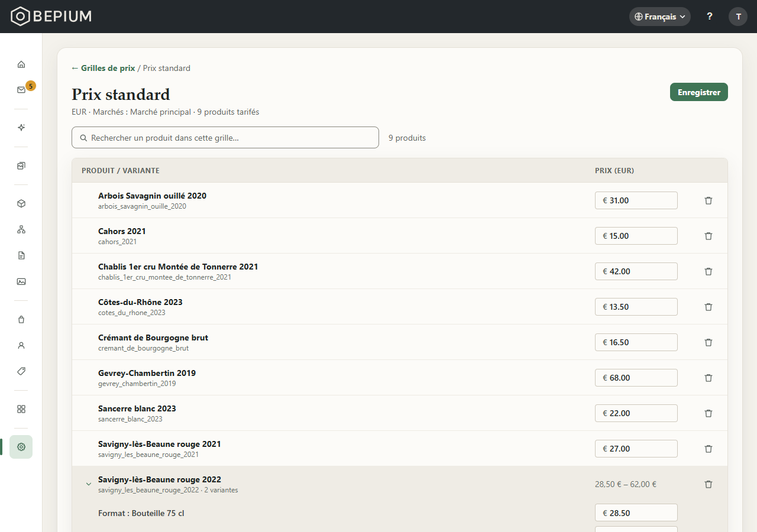757x532 pixels.
Task: Delete Savigny-lès-Beaune rouge 2021 row
Action: tap(709, 449)
